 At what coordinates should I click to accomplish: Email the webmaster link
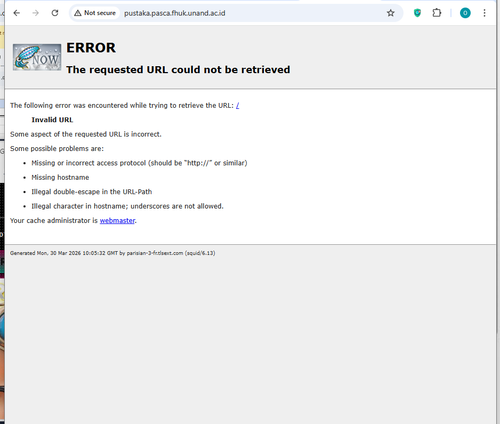[117, 221]
